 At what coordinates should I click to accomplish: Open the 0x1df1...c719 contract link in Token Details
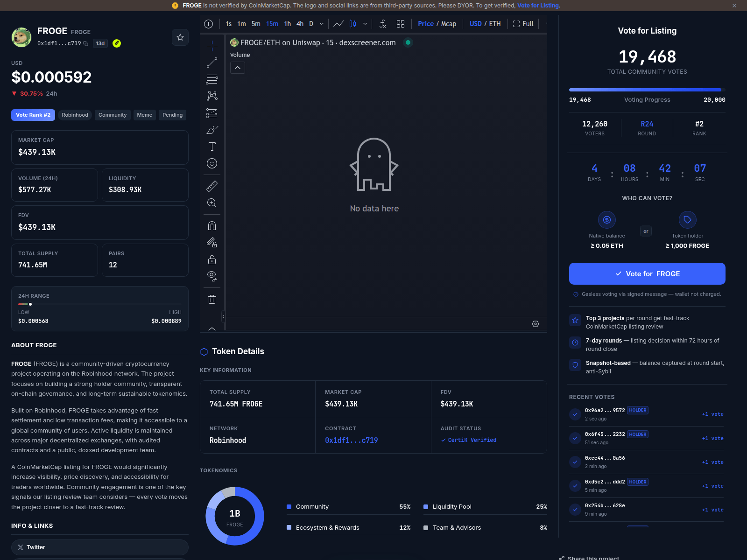352,440
